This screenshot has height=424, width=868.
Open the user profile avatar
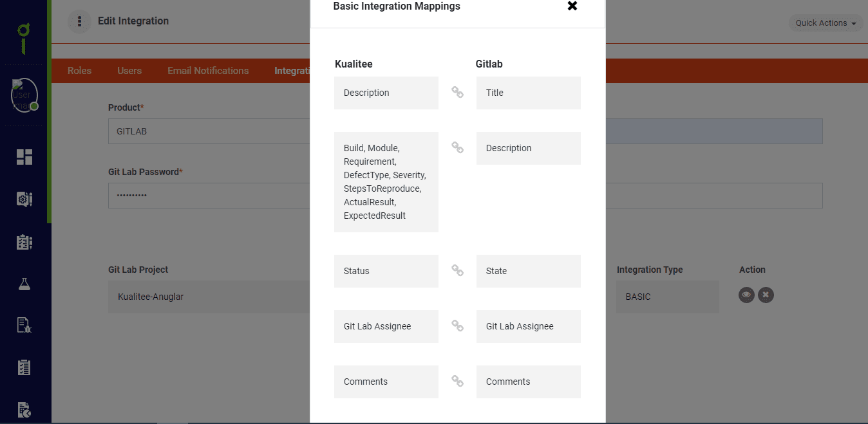(x=24, y=95)
